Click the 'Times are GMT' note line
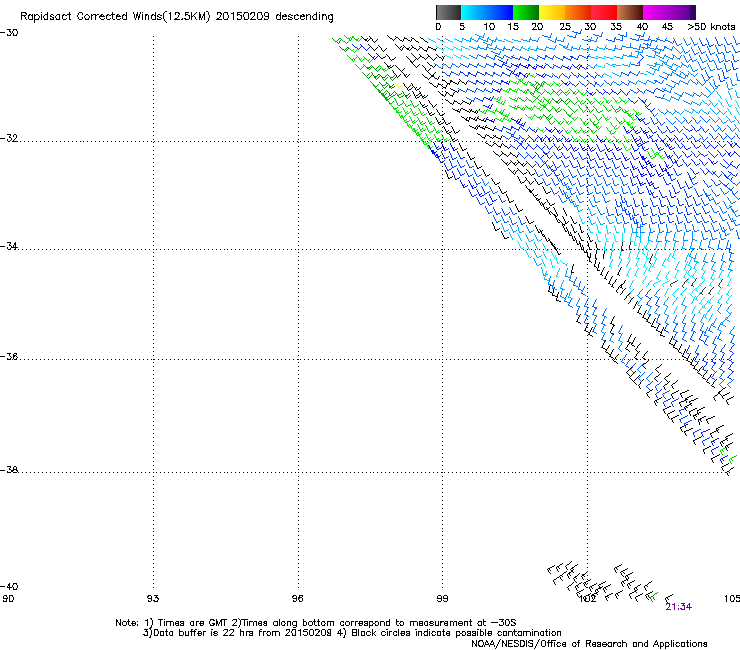This screenshot has height=650, width=740. (x=316, y=623)
